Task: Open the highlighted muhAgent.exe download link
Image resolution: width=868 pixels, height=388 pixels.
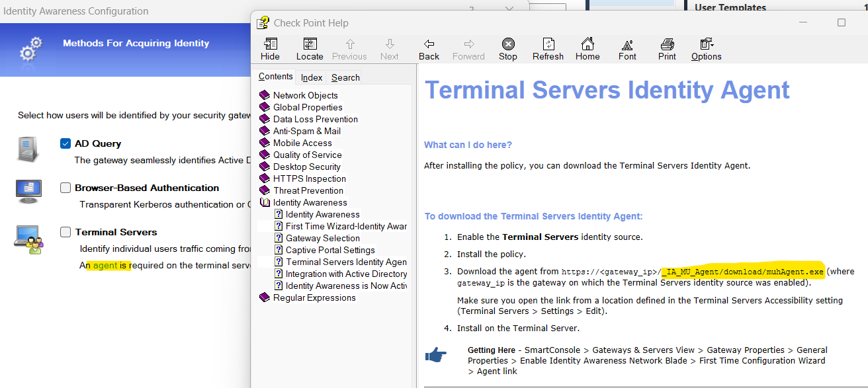Action: (x=742, y=272)
